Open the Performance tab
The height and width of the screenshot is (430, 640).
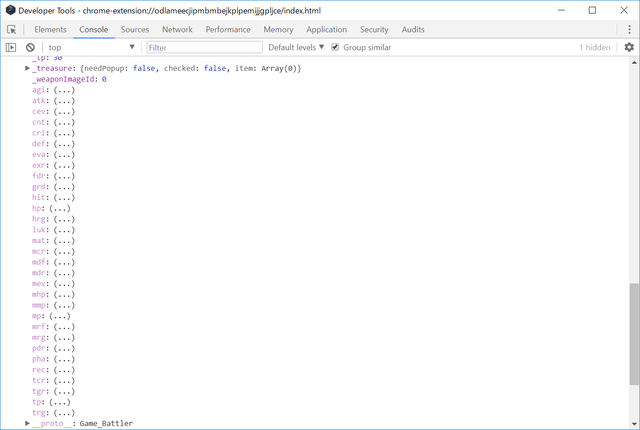tap(228, 29)
